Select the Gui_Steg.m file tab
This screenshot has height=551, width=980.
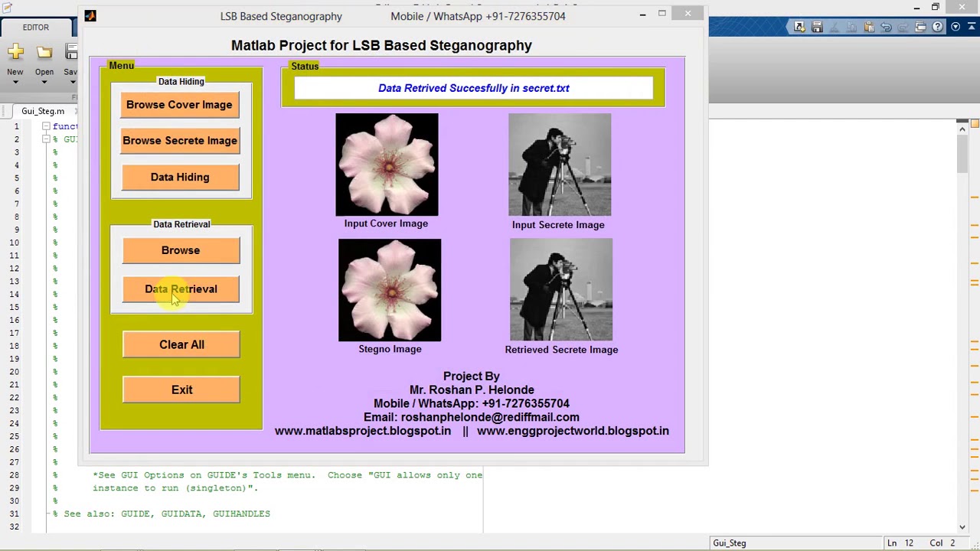pyautogui.click(x=43, y=112)
